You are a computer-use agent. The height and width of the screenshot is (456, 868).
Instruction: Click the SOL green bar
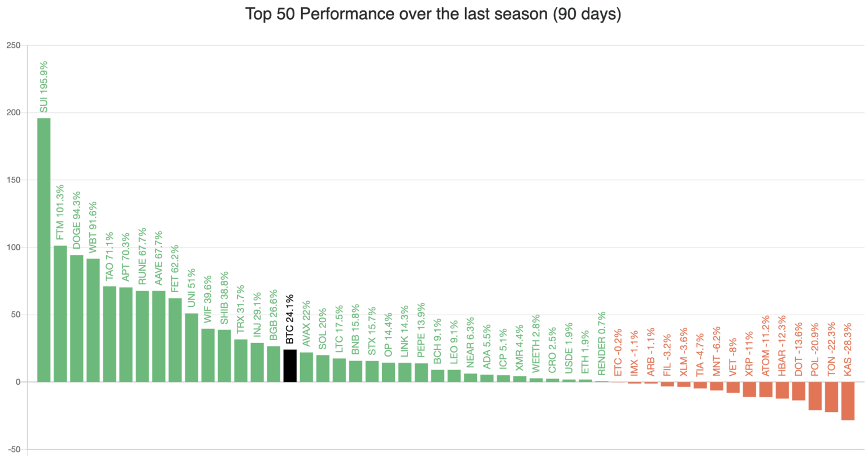tap(323, 368)
